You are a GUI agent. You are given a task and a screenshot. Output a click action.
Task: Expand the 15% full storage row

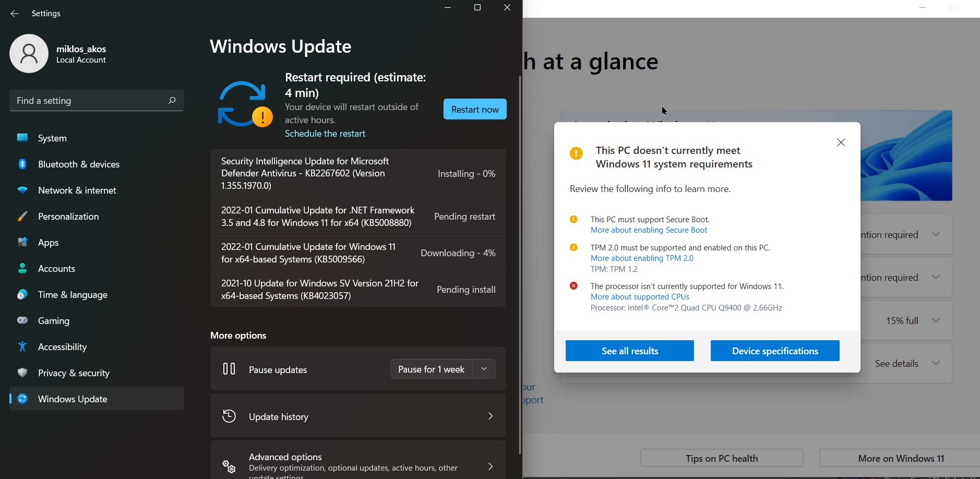(x=936, y=320)
